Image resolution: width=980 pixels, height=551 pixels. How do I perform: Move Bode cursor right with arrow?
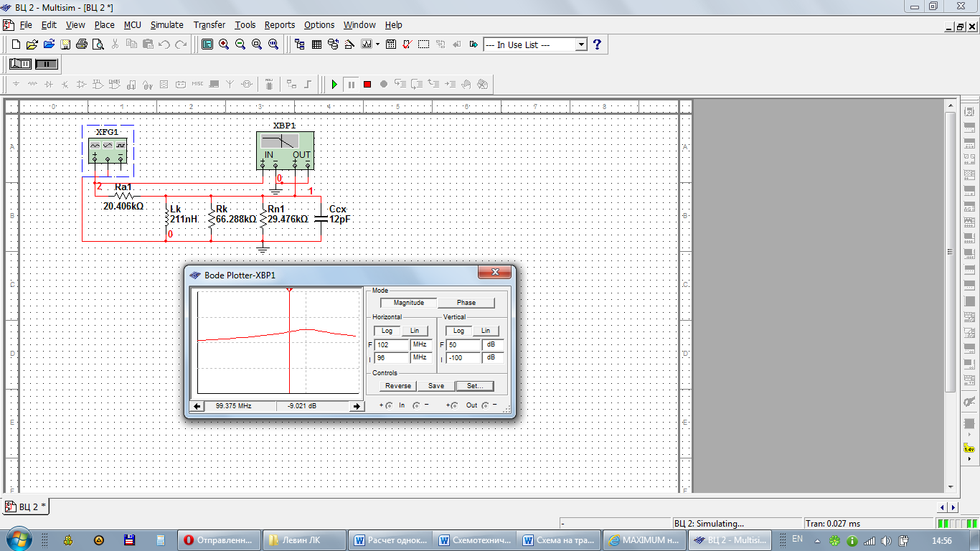tap(356, 406)
